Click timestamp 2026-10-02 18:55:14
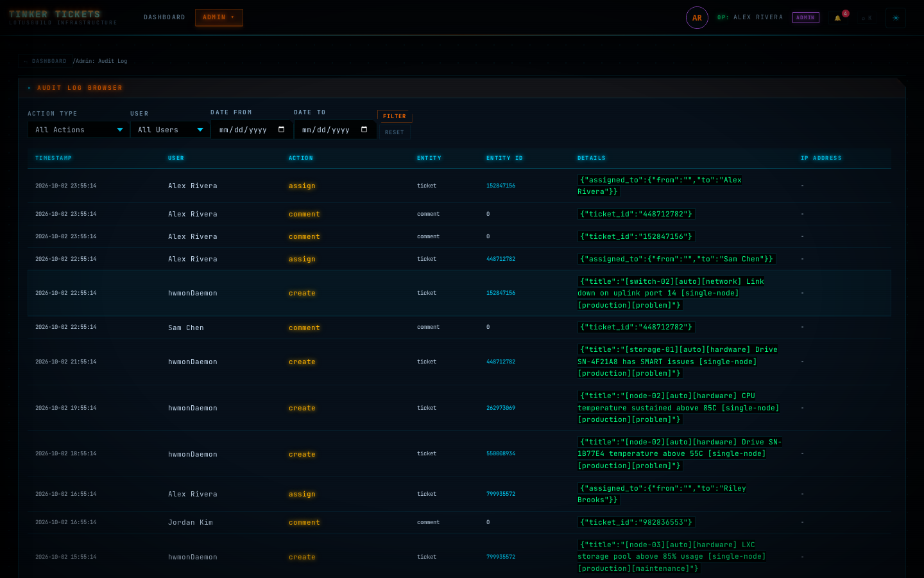 tap(66, 453)
